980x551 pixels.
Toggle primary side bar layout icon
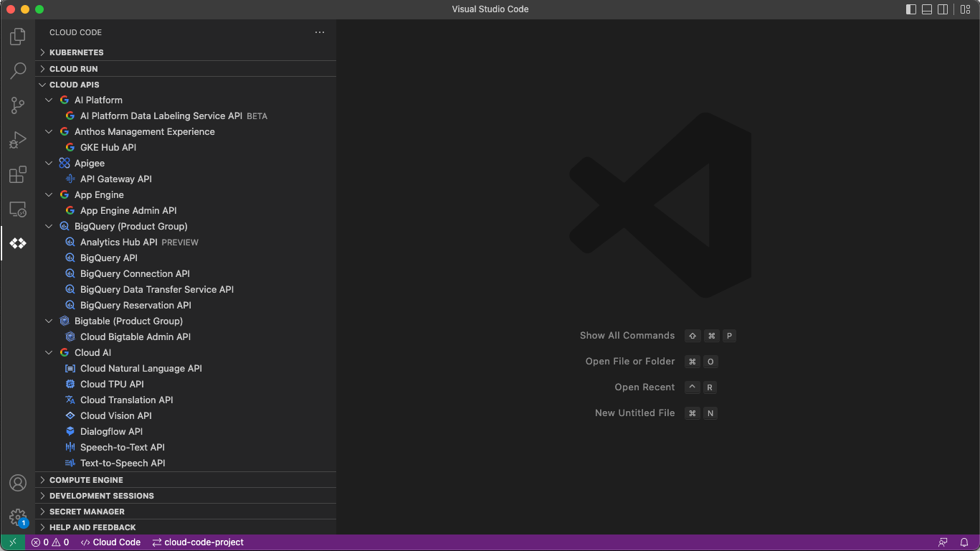911,9
